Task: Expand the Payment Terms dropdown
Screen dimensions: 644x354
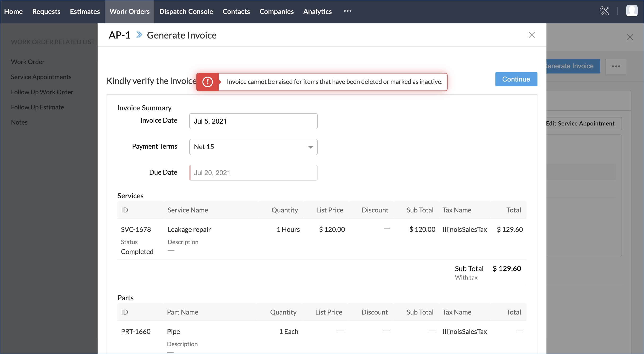Action: pos(253,147)
